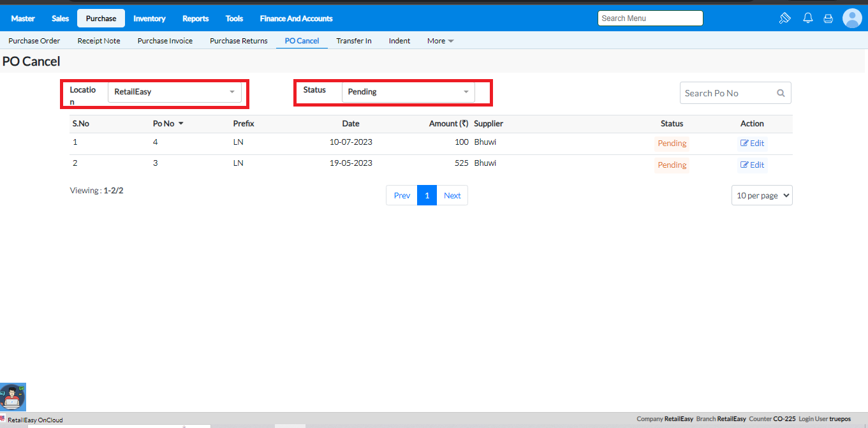Edit PO number 3
Viewport: 868px width, 428px height.
point(753,165)
